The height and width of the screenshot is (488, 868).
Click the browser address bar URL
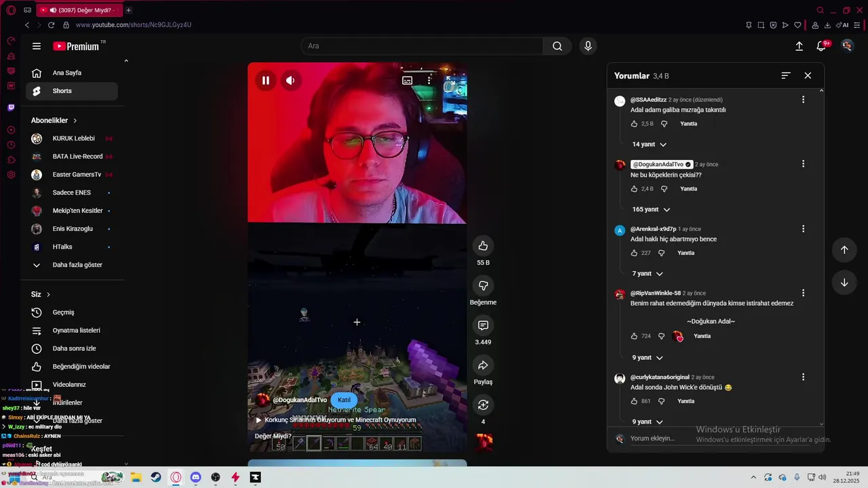click(134, 25)
